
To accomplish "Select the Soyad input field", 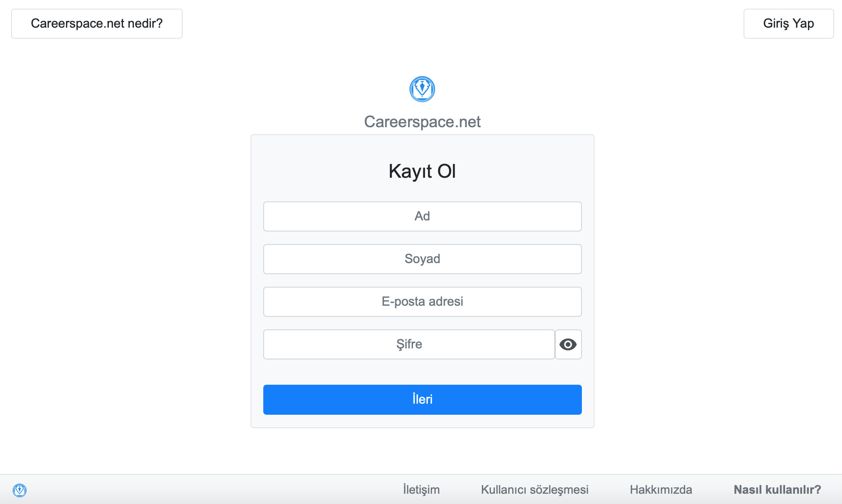I will point(422,259).
